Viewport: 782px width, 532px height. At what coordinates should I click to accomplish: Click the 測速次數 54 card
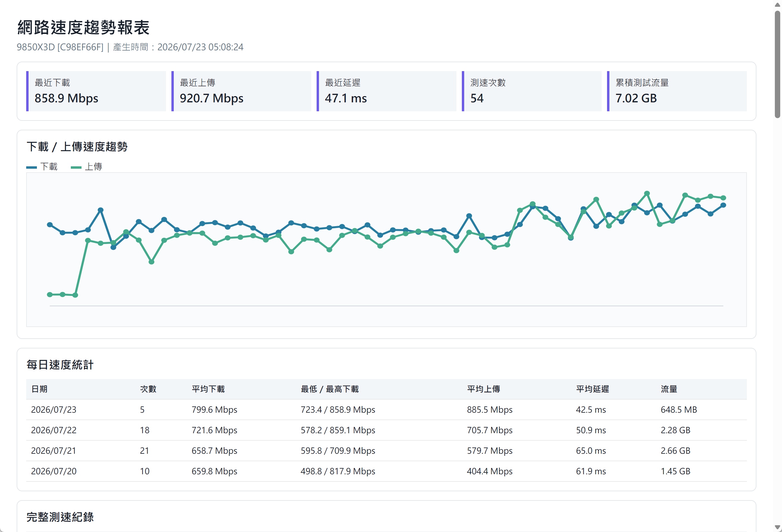click(532, 91)
